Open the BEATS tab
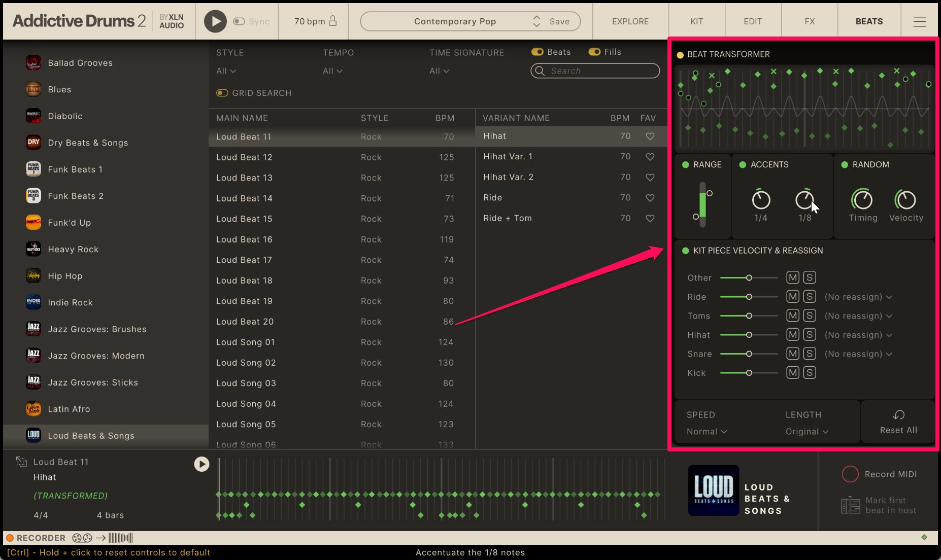 tap(869, 21)
